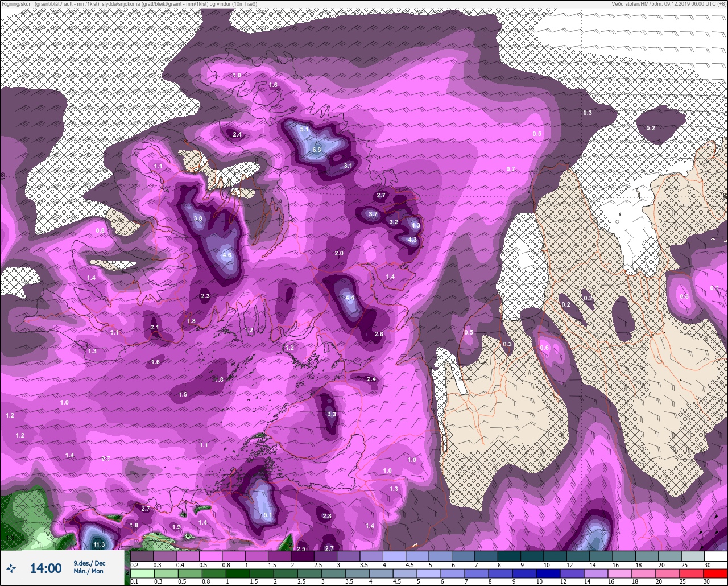Viewport: 728px width, 586px height.
Task: Click the 2.3 precipitation value on the map
Action: point(205,296)
